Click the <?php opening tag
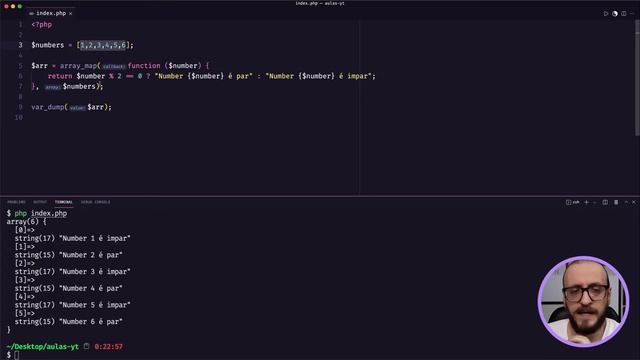 [42, 24]
